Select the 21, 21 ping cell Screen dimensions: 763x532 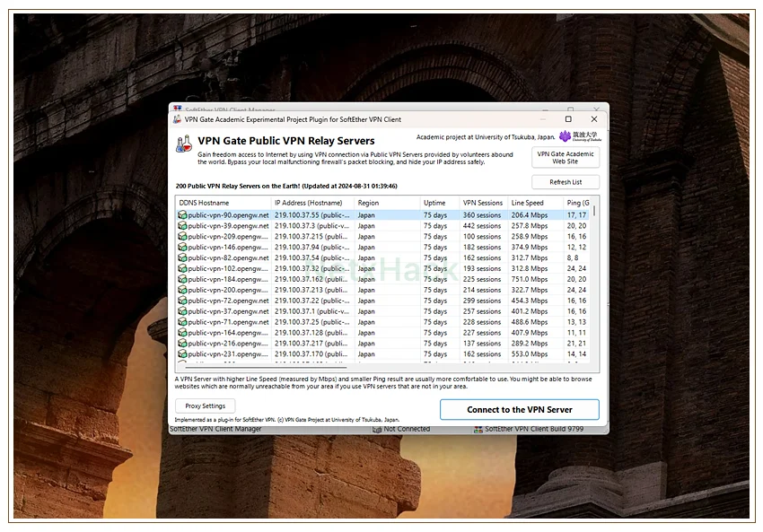coord(576,344)
